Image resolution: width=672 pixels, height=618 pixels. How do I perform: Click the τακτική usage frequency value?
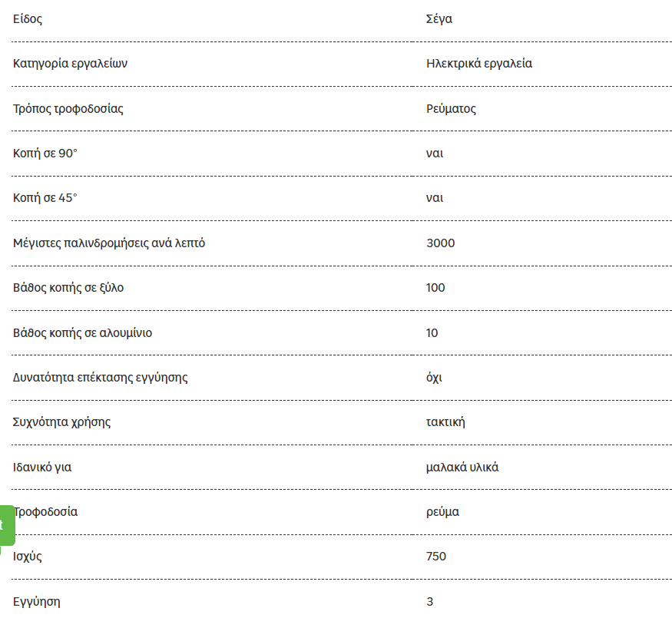(445, 422)
